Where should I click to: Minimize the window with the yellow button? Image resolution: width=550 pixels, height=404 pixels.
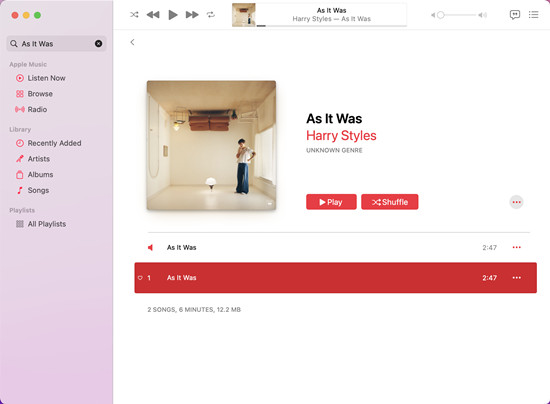[x=26, y=15]
